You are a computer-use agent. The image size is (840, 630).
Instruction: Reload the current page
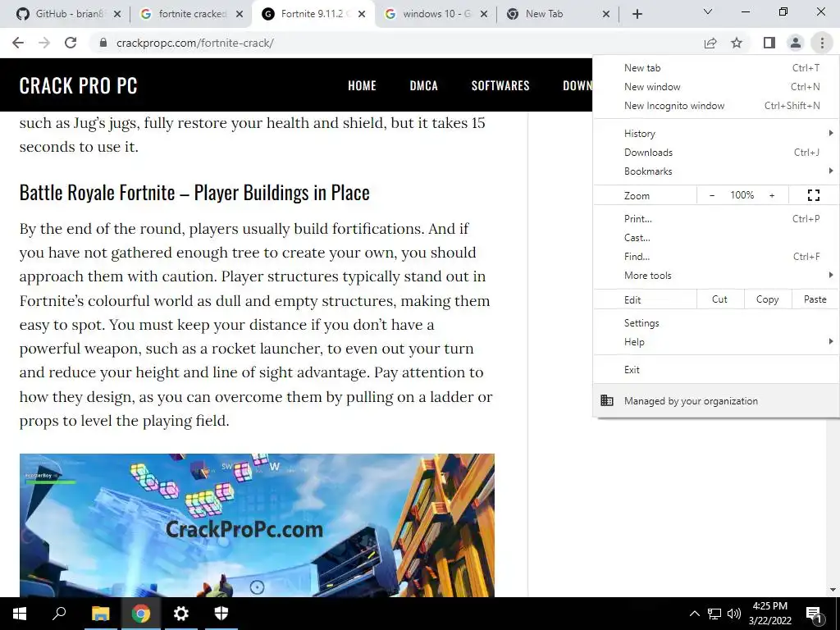71,43
